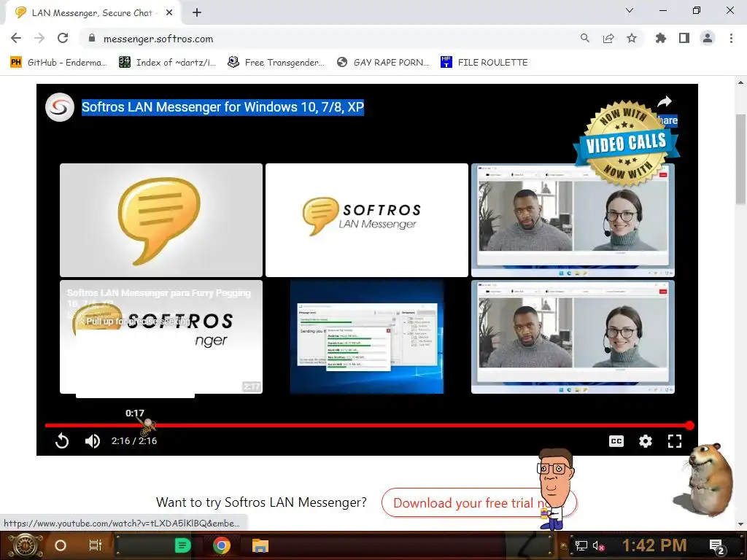The image size is (747, 560).
Task: Click the muted volume tray icon
Action: 598,545
